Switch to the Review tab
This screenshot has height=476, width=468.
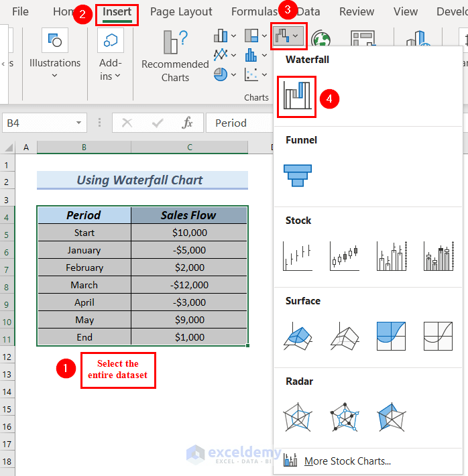coord(357,11)
